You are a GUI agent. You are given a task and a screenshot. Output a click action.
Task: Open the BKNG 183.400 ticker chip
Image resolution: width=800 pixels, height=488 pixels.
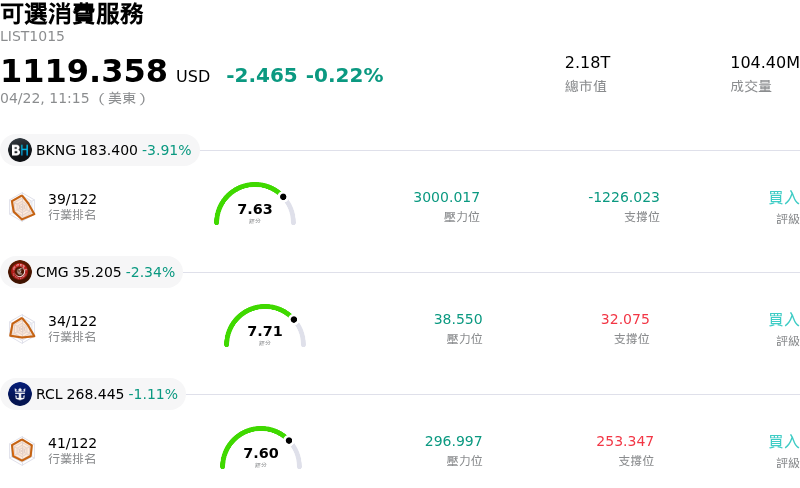point(100,151)
